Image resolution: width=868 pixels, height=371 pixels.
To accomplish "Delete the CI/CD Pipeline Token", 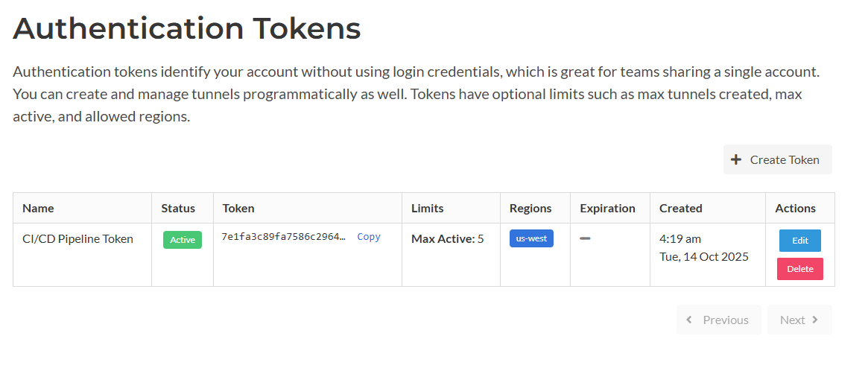I will tap(799, 269).
